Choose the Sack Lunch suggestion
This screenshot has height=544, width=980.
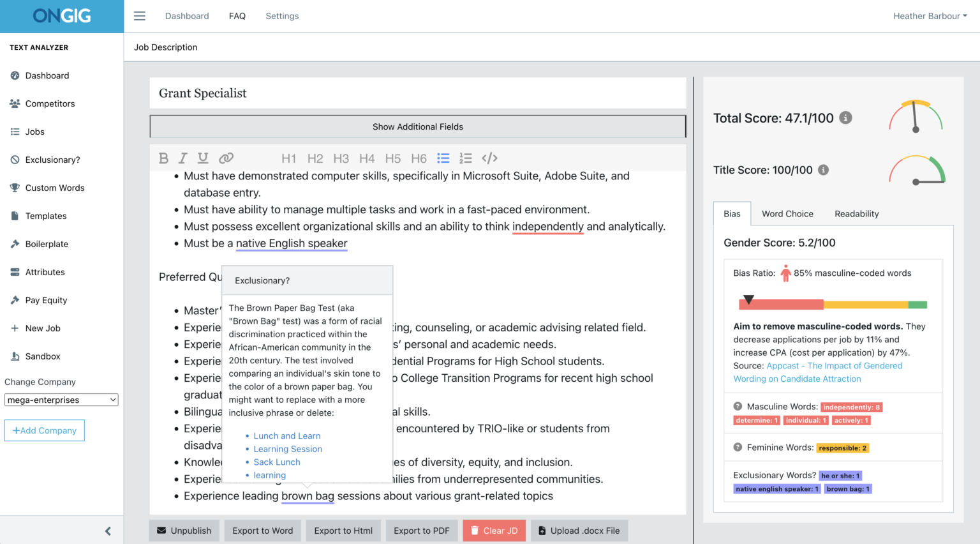277,462
